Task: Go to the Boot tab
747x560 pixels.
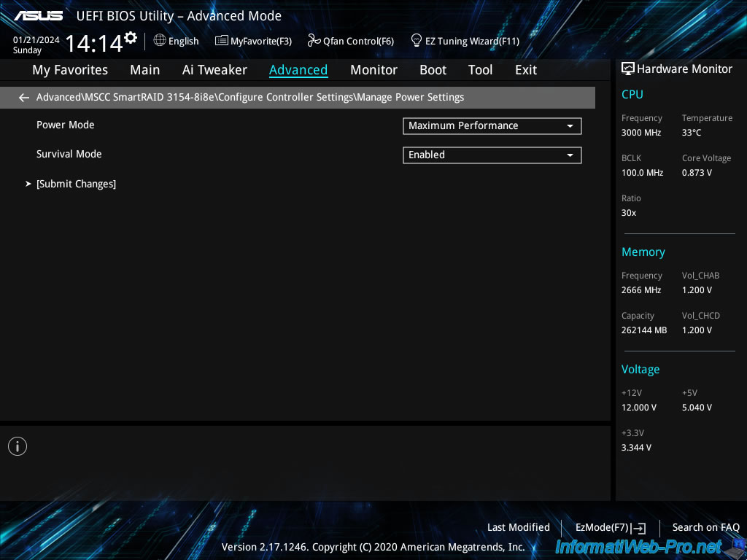Action: click(x=433, y=70)
